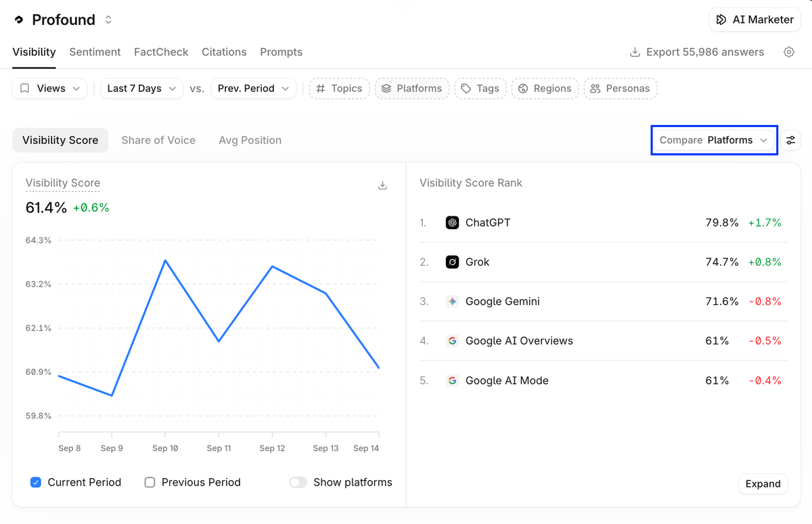Image resolution: width=812 pixels, height=524 pixels.
Task: Open the Compare Platforms dropdown
Action: tap(714, 140)
